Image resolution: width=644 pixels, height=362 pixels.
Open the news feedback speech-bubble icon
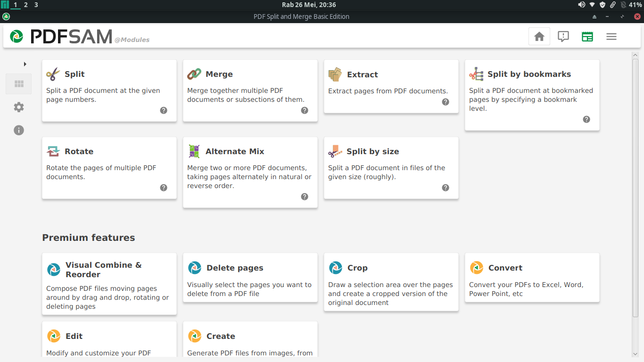click(563, 36)
